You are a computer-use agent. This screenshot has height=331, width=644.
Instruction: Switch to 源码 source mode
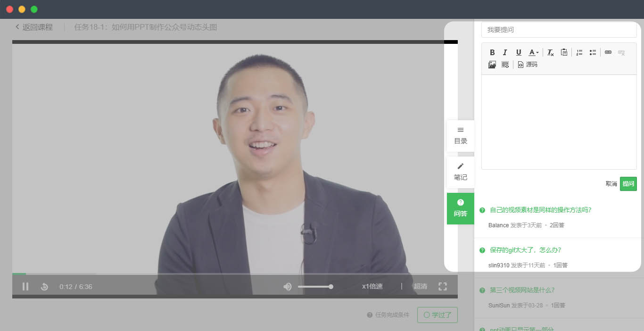[528, 65]
